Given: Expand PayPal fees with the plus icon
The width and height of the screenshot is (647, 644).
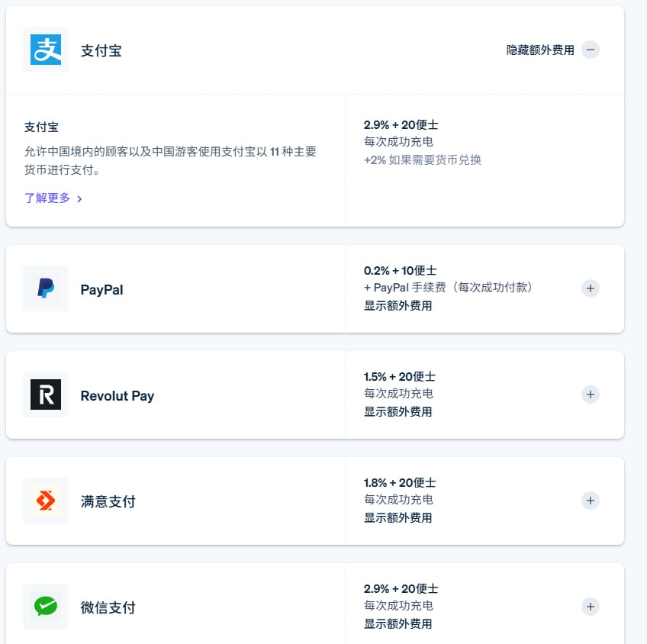Looking at the screenshot, I should pos(591,288).
